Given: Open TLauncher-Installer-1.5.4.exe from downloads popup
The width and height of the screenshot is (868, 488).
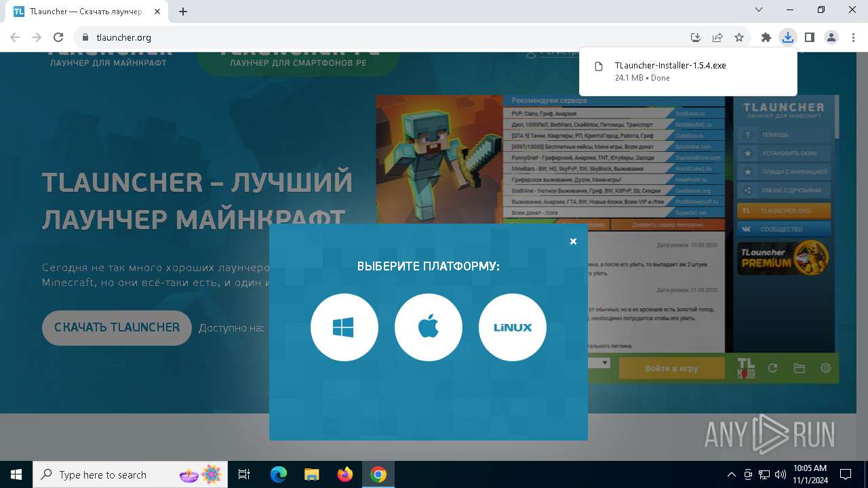Looking at the screenshot, I should click(688, 71).
